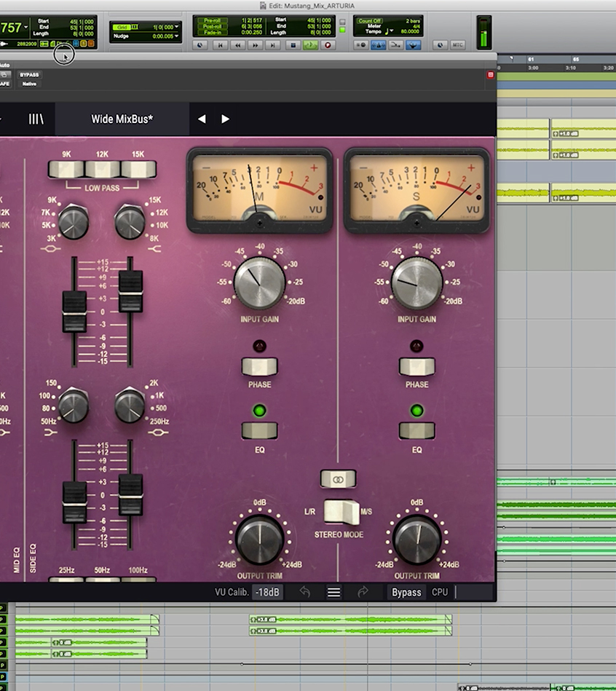This screenshot has width=616, height=691.
Task: Click the go to end button
Action: click(273, 45)
